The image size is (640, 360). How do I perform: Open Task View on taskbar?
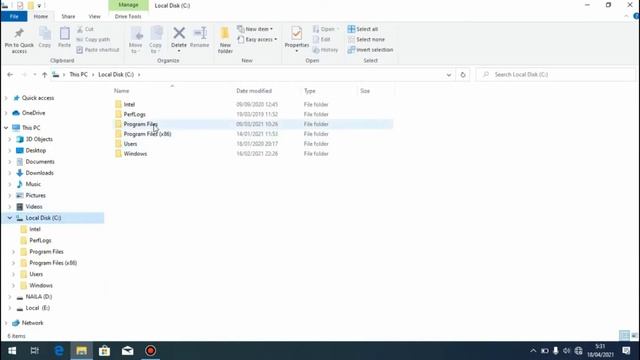[x=35, y=351]
